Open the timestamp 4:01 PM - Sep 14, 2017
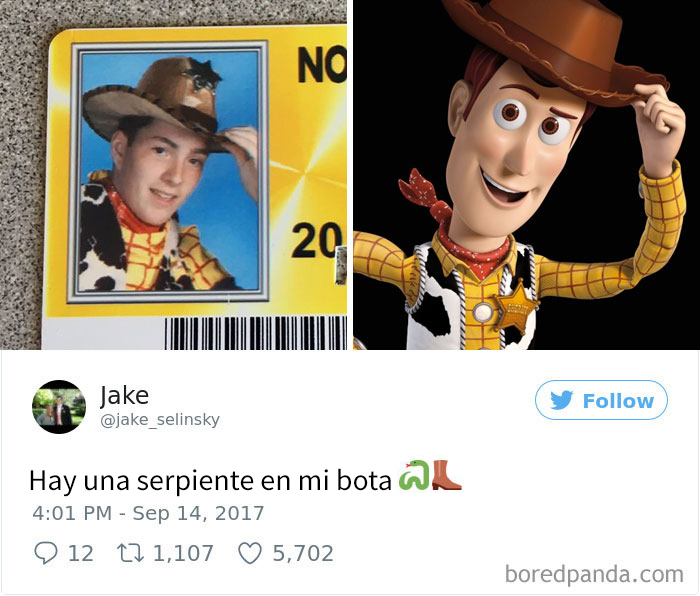700x596 pixels. point(148,513)
